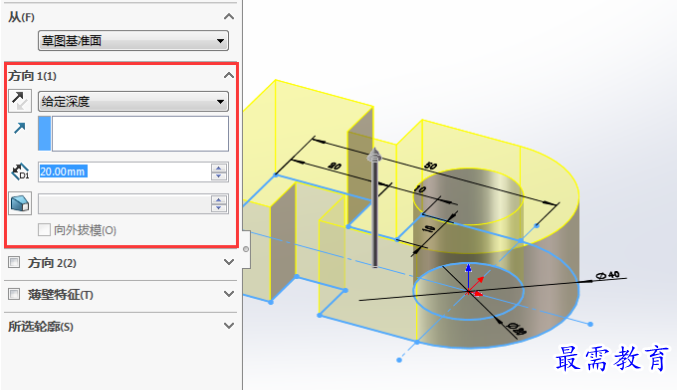Expand the 方向 2 section chevron
Screen dimensions: 677x390
click(x=229, y=262)
